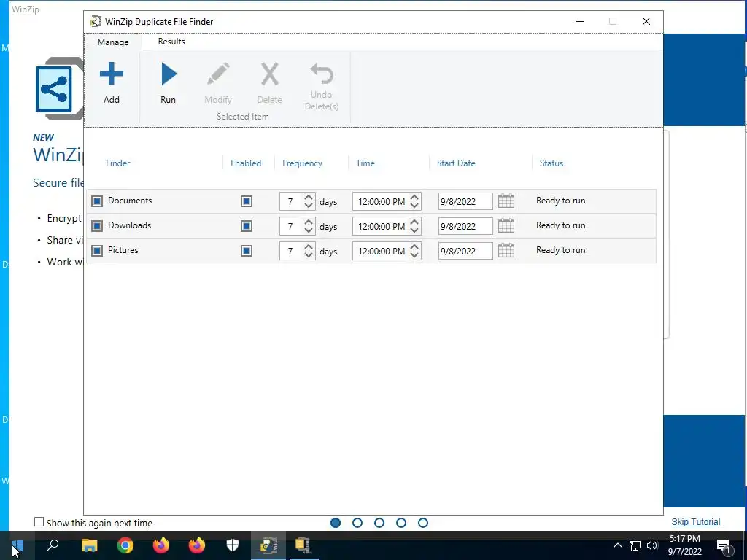Increase run time for Pictures
Image resolution: width=747 pixels, height=560 pixels.
[x=414, y=246]
